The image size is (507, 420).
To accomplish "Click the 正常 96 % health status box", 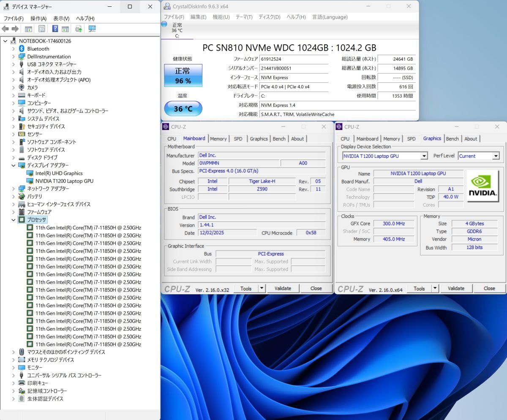I will pos(183,76).
